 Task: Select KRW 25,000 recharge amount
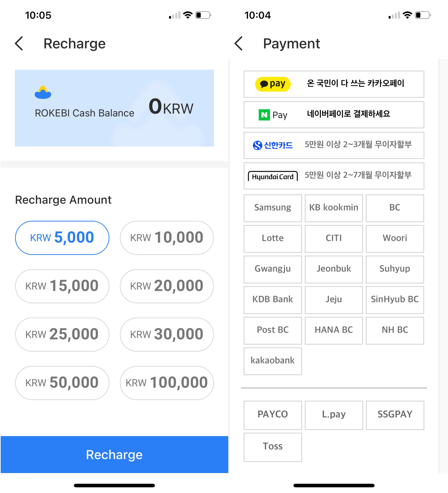[62, 334]
